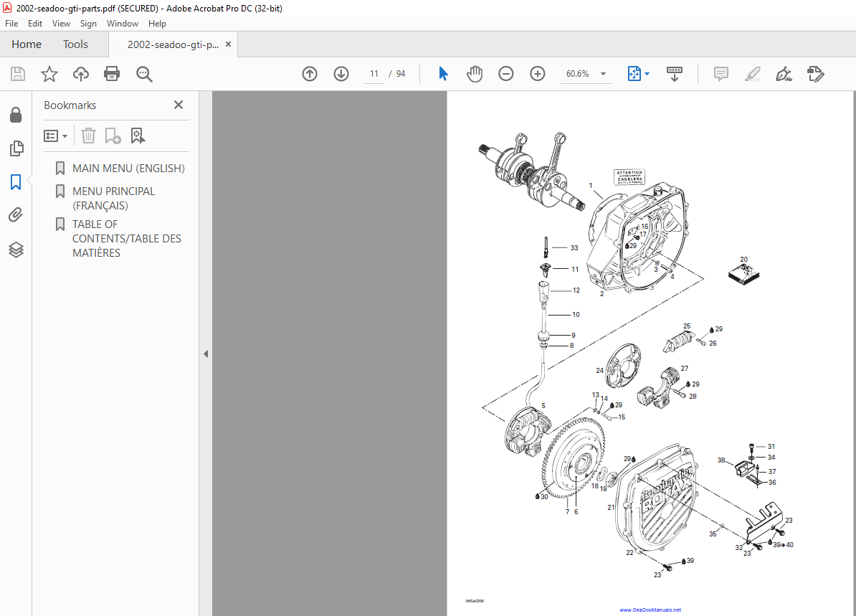Open the Find text search tool
Viewport: 856px width, 616px height.
[x=144, y=74]
